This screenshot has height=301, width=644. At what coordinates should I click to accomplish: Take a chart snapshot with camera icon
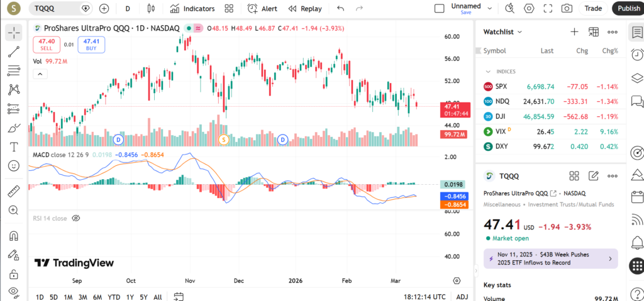pyautogui.click(x=567, y=9)
